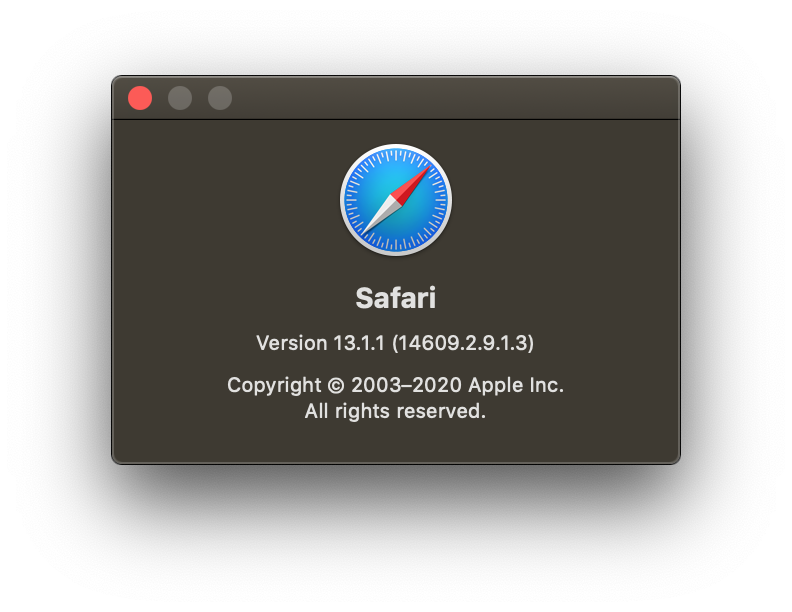The height and width of the screenshot is (612, 792).
Task: Click the white half of the compass needle
Action: pos(381,215)
